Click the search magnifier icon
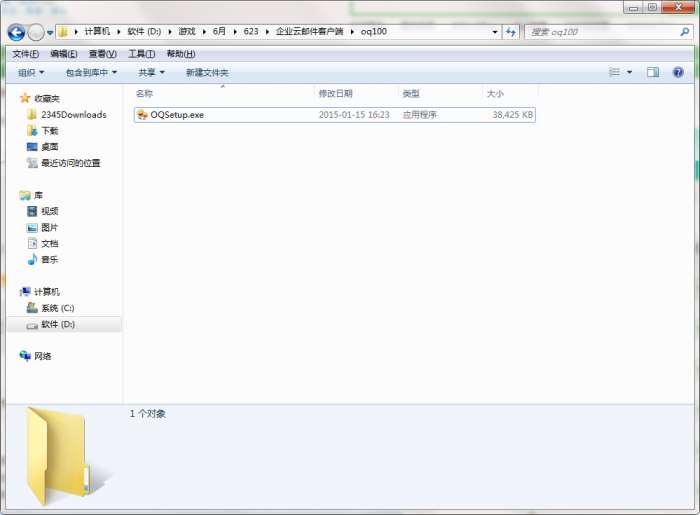 pyautogui.click(x=684, y=32)
